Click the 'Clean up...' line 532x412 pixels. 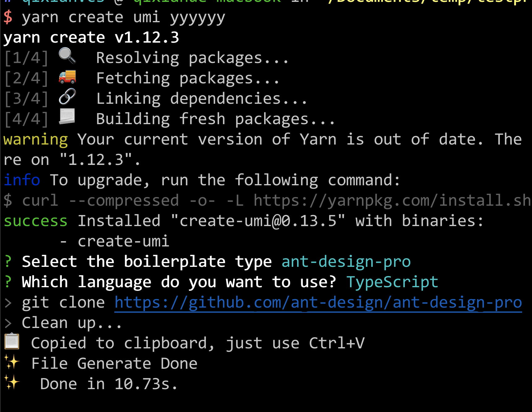tap(72, 323)
